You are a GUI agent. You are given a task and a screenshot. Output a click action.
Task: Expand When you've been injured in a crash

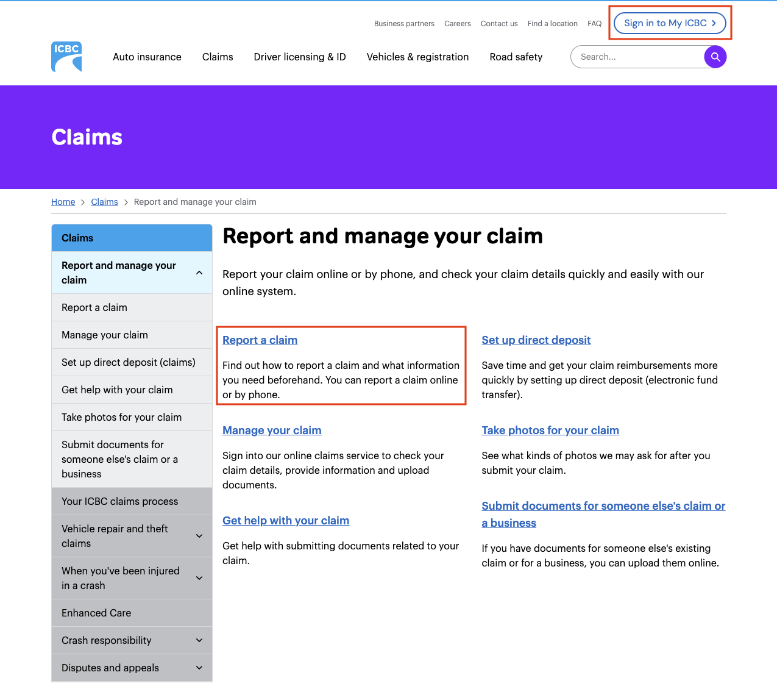(199, 577)
